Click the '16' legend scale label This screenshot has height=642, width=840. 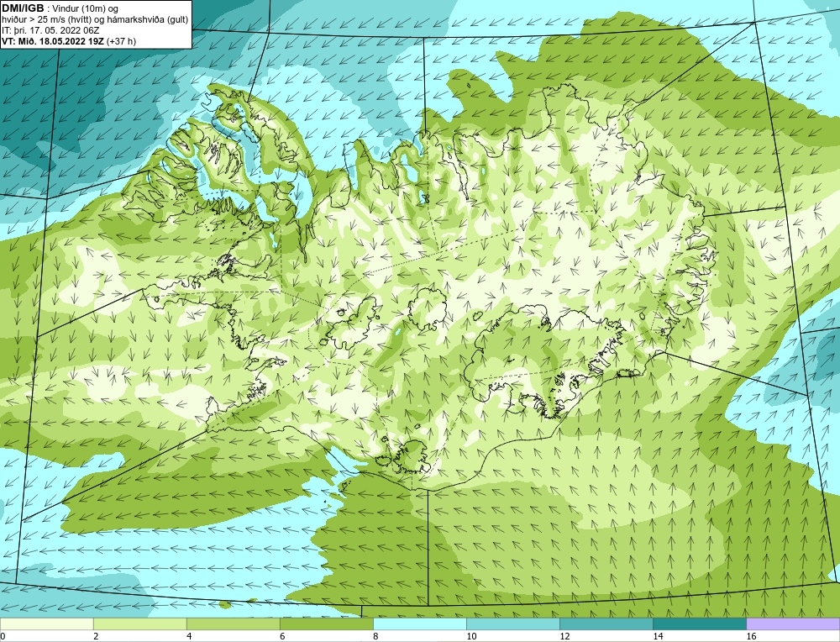751,636
